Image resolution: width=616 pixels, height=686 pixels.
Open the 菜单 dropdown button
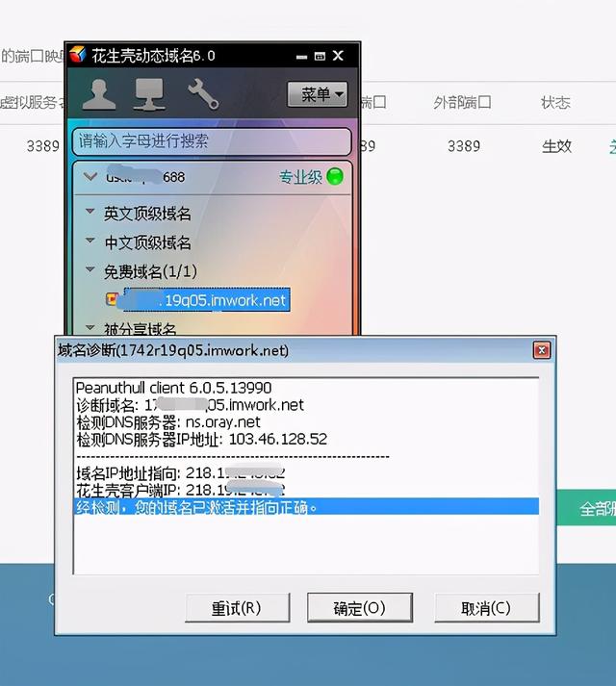[318, 93]
